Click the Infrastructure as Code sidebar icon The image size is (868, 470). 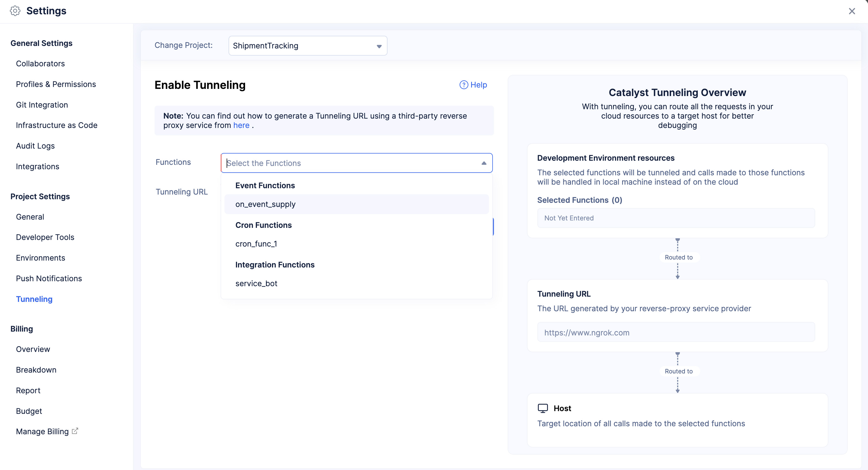click(57, 124)
